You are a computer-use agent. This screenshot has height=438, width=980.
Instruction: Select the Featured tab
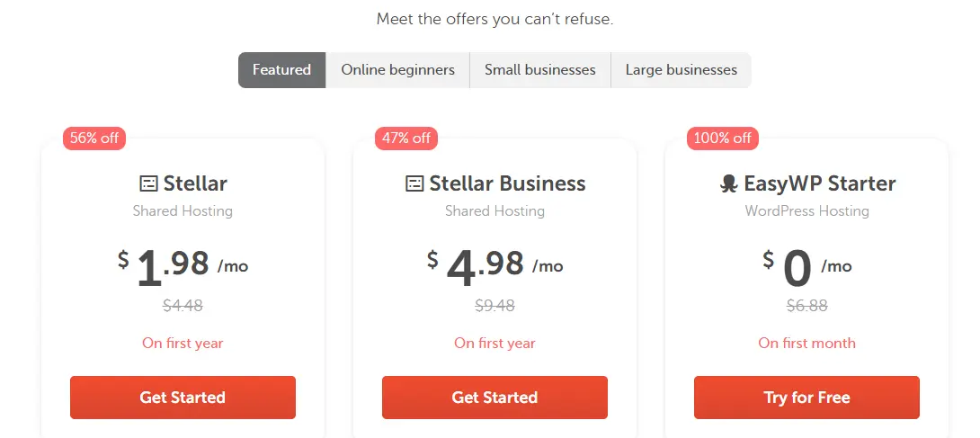(x=282, y=70)
